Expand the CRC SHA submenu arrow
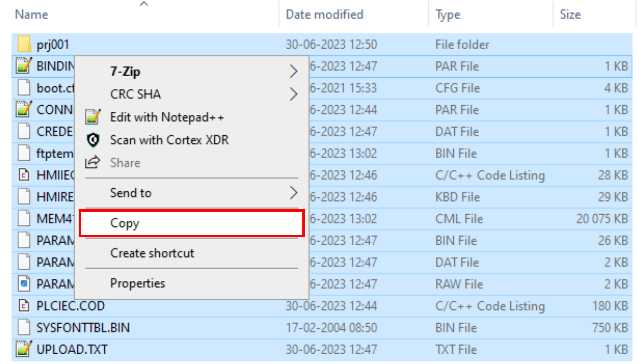The height and width of the screenshot is (364, 639). tap(293, 94)
